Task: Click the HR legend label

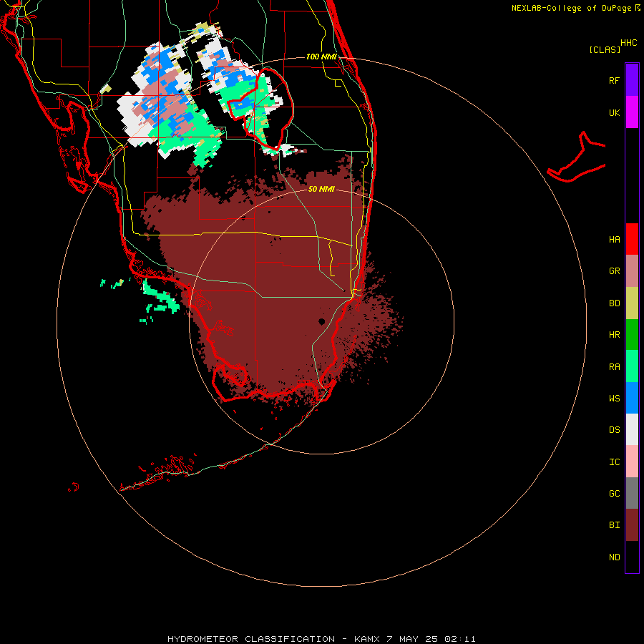Action: 614,335
